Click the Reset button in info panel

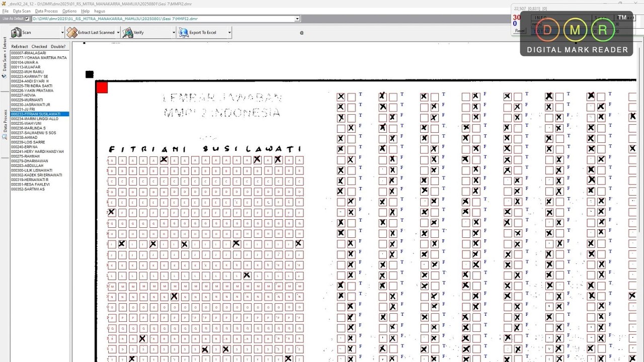coord(520,31)
